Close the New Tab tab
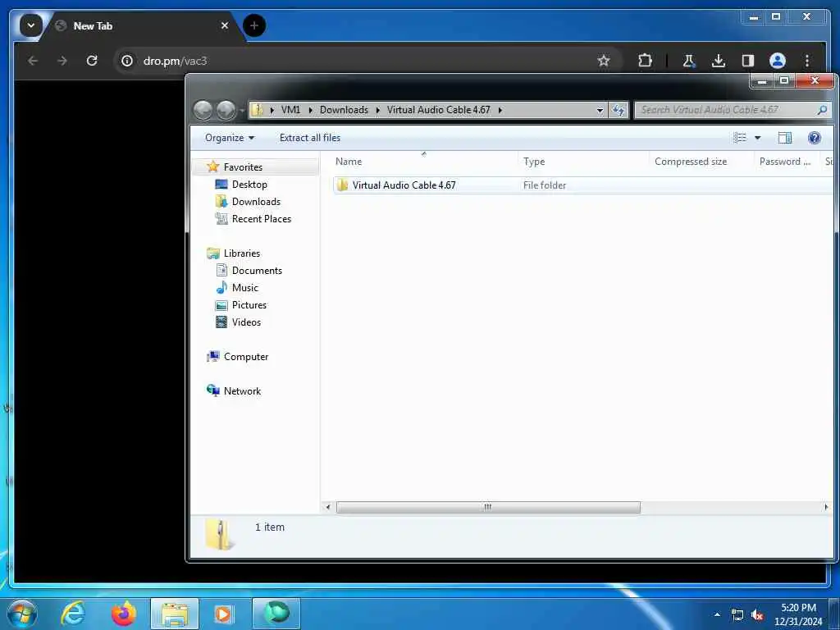840x630 pixels. (x=225, y=25)
